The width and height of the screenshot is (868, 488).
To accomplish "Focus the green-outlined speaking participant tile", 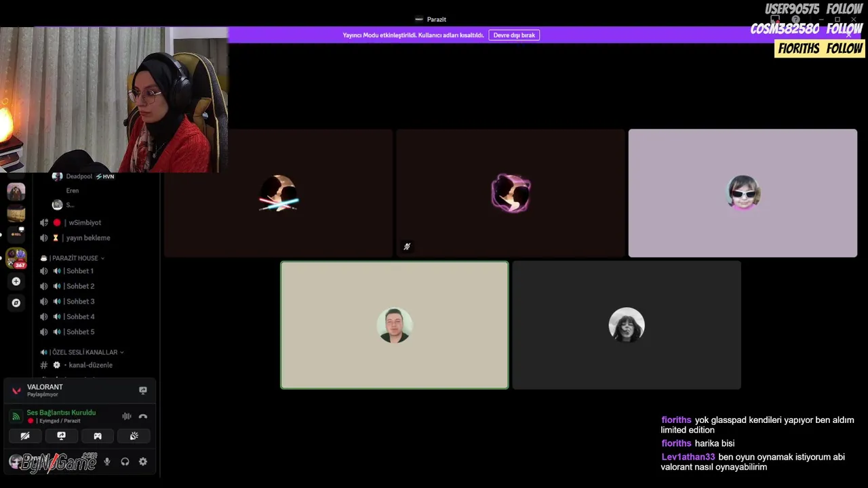I will click(x=395, y=325).
